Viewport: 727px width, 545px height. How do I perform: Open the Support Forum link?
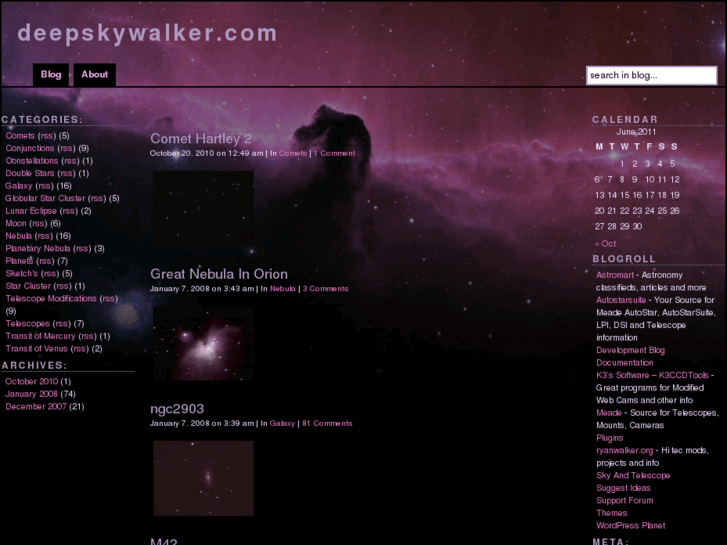pos(625,500)
